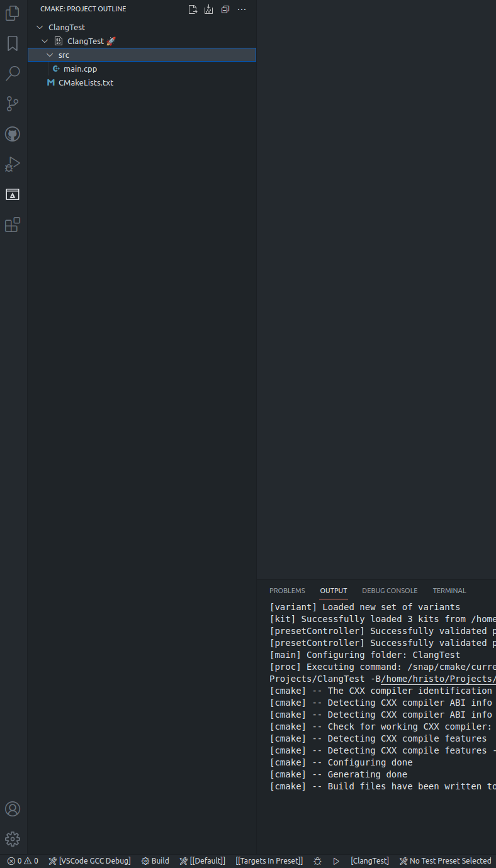The height and width of the screenshot is (868, 496).
Task: Change the VSCode GCC Debug configure preset
Action: 89,861
